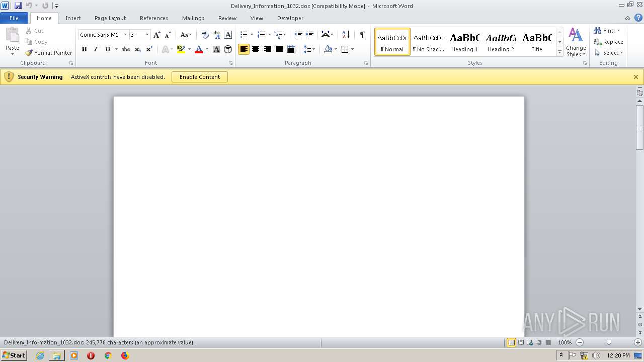Click the Save icon in Quick Access Toolbar

(x=18, y=6)
